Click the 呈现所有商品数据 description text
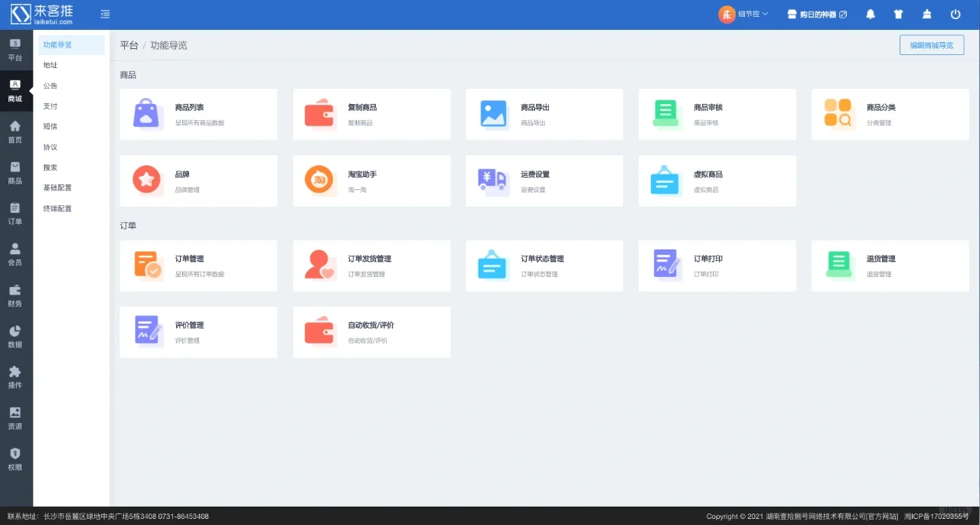The height and width of the screenshot is (525, 980). click(x=199, y=122)
